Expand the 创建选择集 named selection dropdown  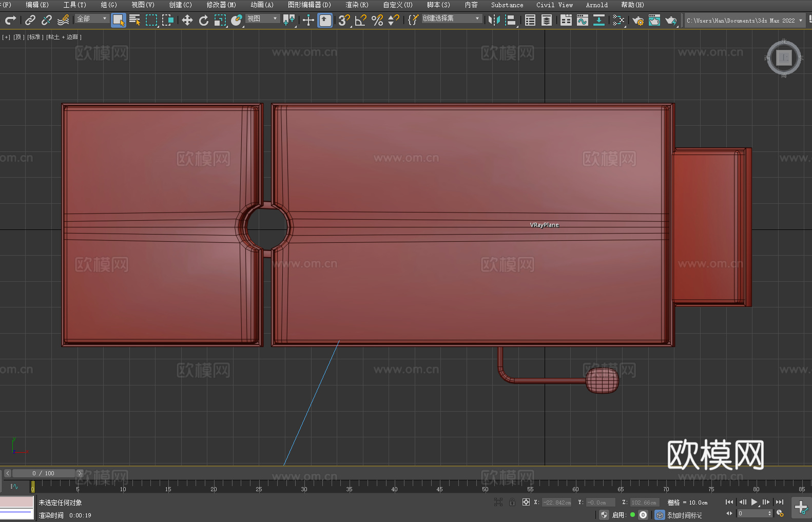click(x=451, y=18)
